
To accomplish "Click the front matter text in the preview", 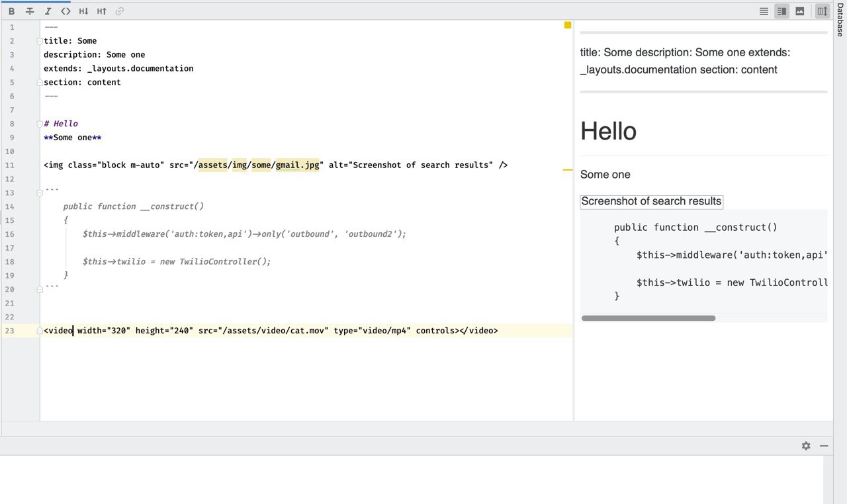I will tap(686, 61).
